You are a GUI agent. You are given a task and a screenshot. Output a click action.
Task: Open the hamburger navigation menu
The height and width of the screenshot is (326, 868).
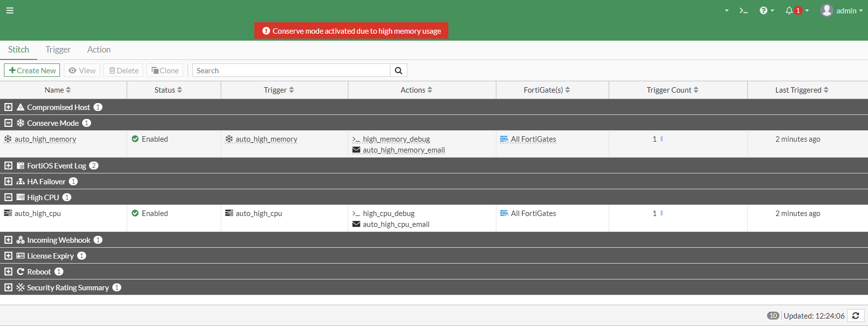point(10,10)
